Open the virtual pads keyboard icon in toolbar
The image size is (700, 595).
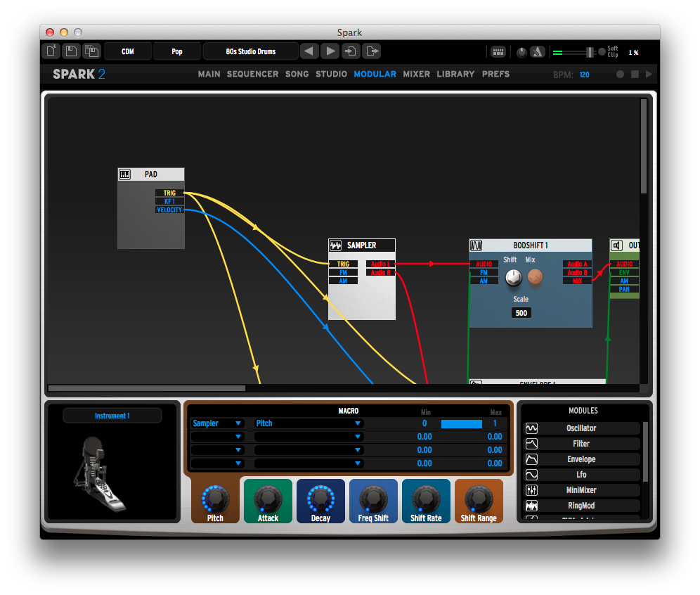498,51
